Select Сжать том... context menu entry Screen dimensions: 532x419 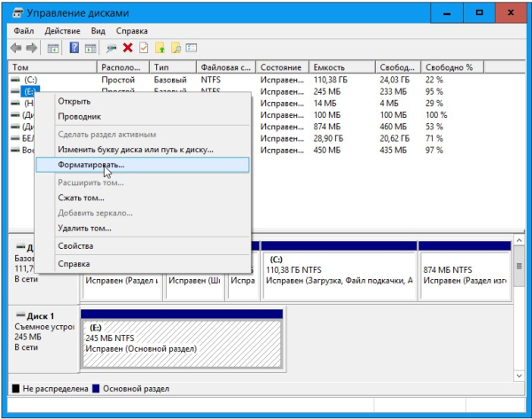[x=143, y=198]
